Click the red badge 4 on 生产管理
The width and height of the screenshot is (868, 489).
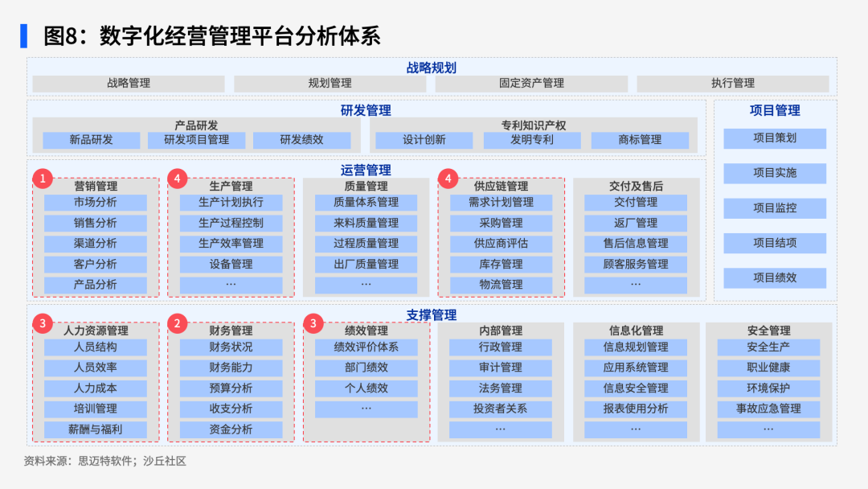176,178
